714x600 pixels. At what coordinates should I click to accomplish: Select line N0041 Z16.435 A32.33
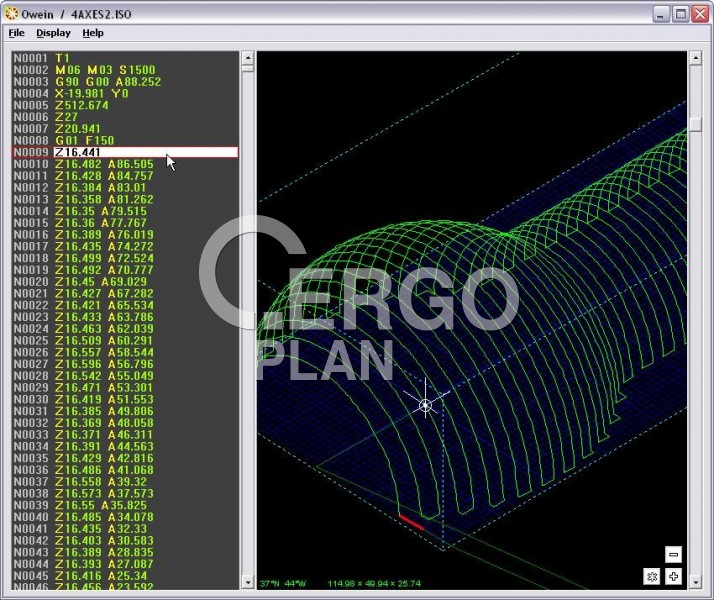(125, 529)
